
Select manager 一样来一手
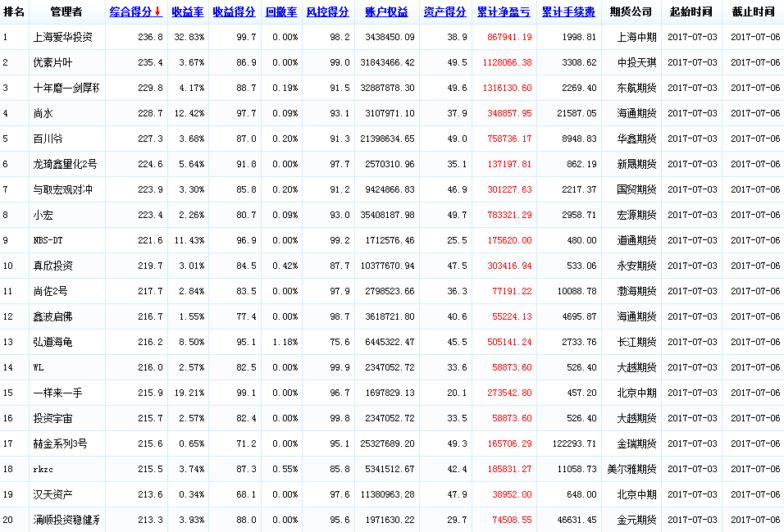57,393
